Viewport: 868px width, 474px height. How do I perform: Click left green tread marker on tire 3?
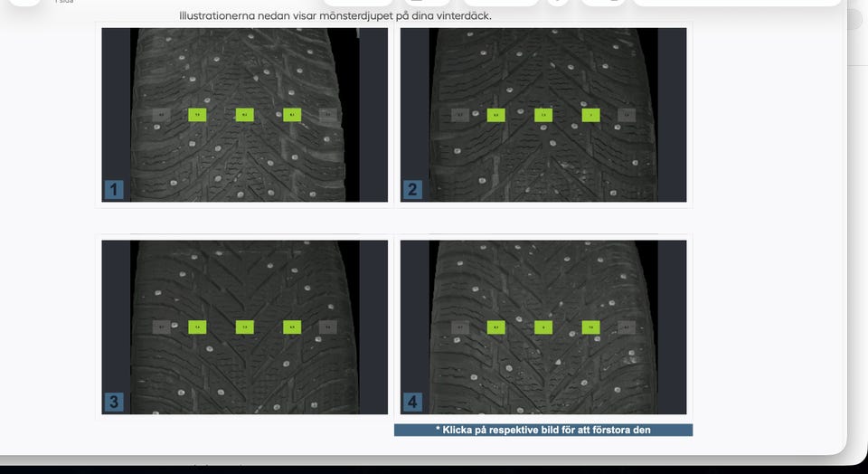click(197, 327)
